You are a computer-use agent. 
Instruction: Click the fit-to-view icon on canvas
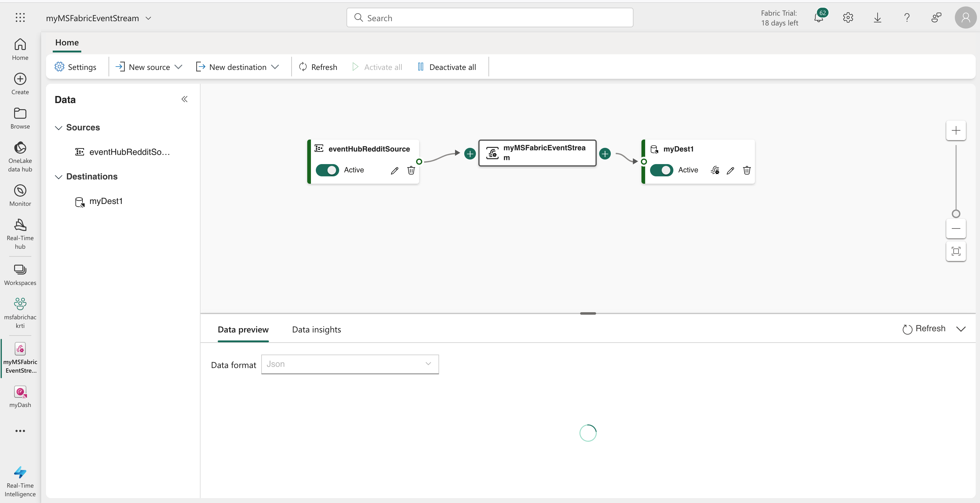coord(956,251)
